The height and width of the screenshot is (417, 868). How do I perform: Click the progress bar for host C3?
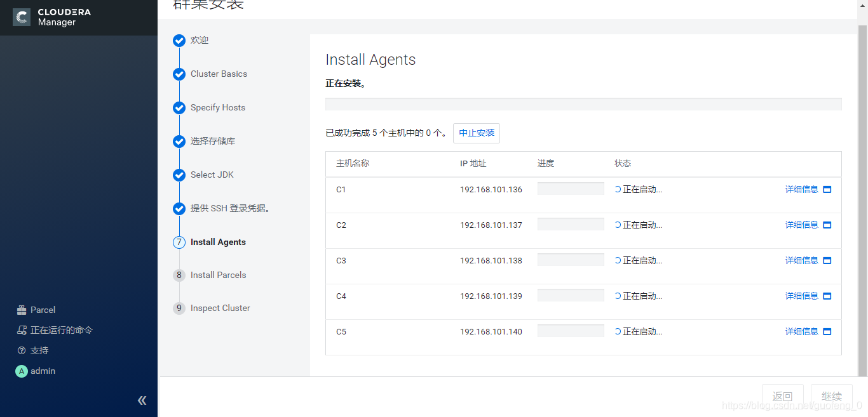point(571,260)
